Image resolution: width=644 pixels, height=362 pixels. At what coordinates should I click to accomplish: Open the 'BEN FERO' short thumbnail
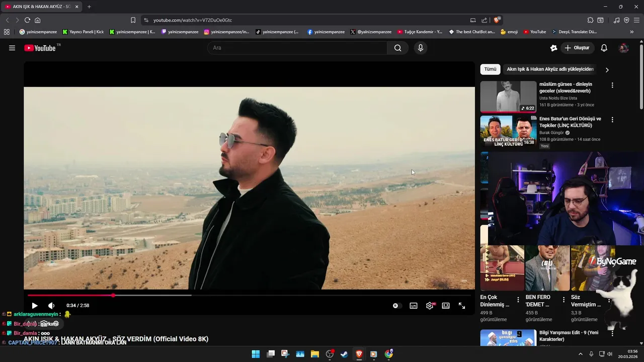[547, 268]
